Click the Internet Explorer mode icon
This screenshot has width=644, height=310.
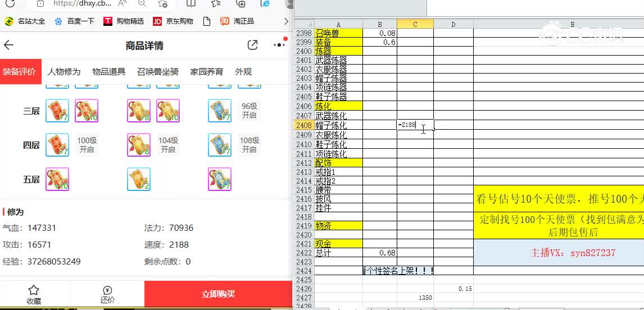point(266,4)
